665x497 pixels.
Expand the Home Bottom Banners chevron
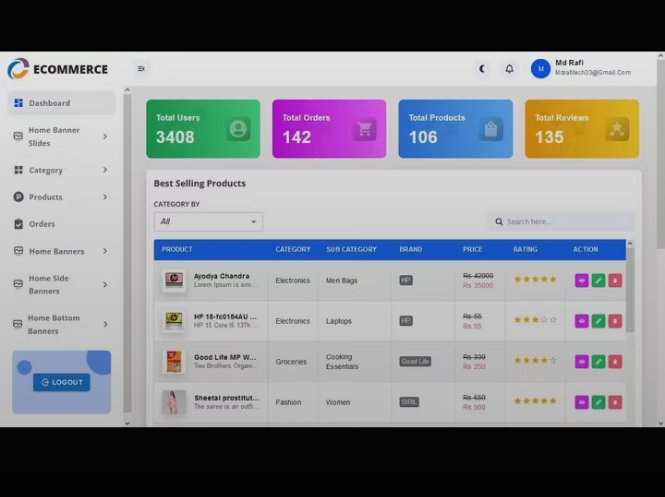click(x=105, y=324)
